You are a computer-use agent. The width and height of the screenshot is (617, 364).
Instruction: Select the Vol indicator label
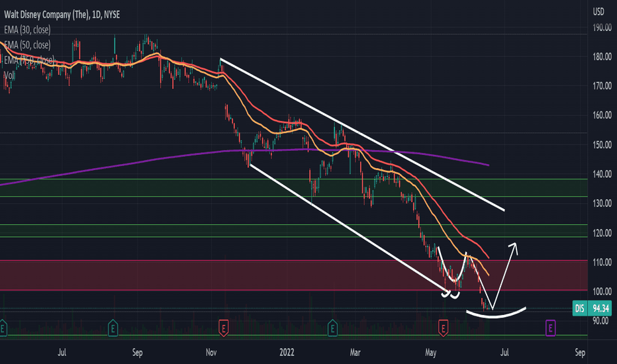point(9,75)
